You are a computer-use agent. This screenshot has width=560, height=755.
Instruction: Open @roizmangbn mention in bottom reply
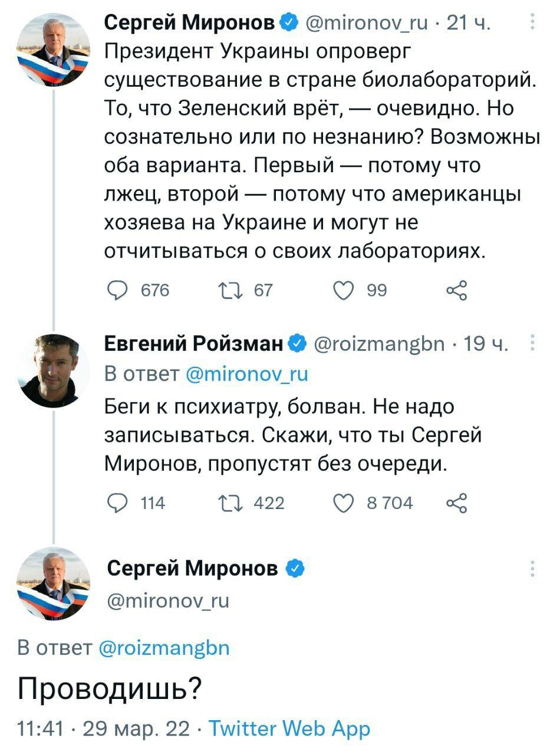tap(162, 648)
